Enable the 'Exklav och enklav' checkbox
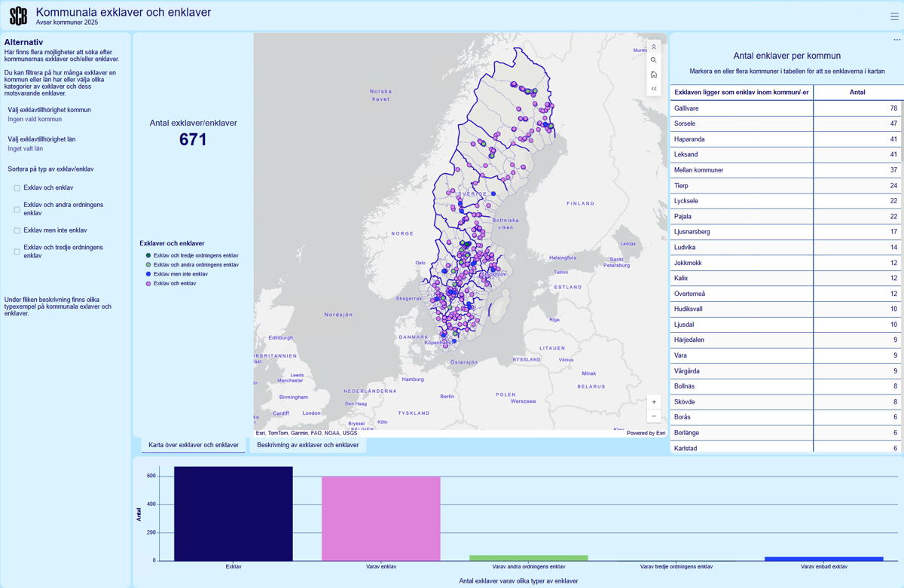The image size is (904, 588). [x=17, y=188]
